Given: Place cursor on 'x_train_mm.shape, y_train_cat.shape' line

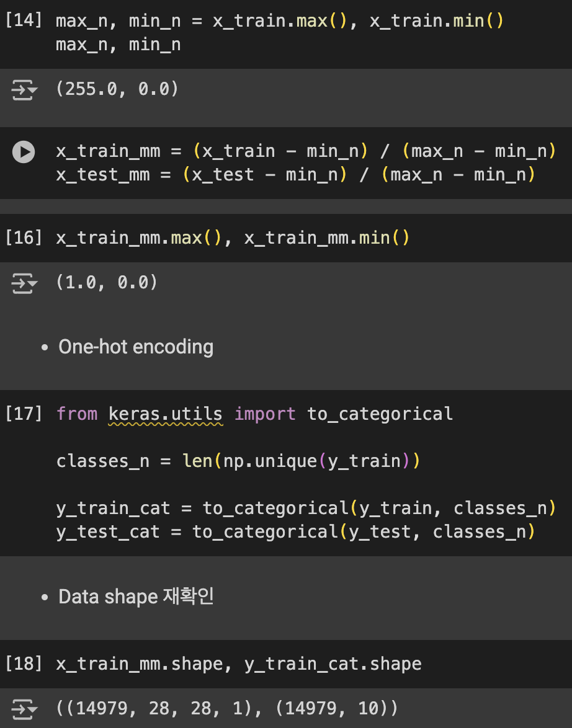Looking at the screenshot, I should (239, 664).
